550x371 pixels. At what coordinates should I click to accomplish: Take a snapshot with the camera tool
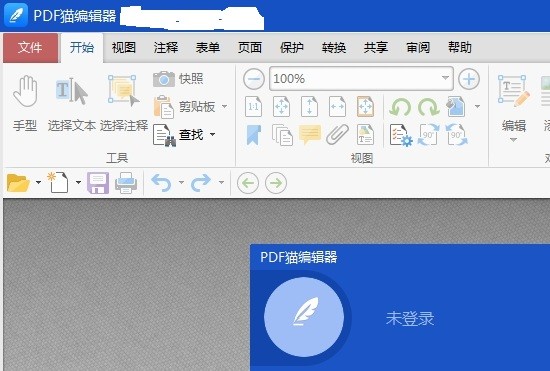(x=179, y=79)
